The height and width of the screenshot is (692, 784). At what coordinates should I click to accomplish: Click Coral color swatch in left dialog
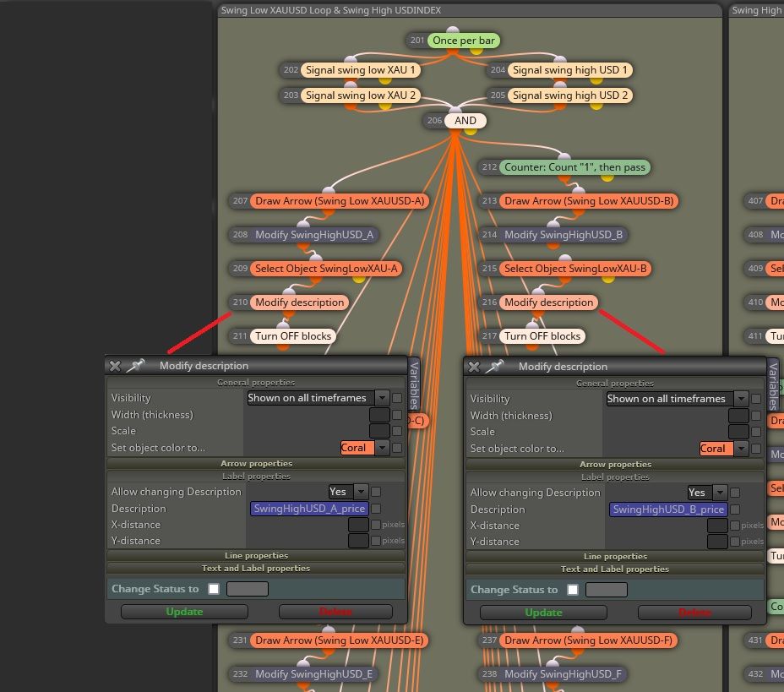[x=357, y=448]
